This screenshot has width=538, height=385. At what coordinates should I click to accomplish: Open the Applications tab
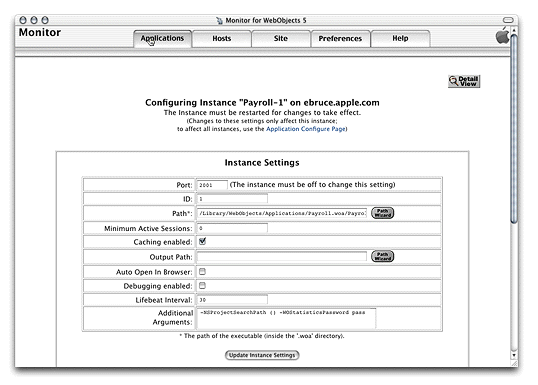point(163,38)
